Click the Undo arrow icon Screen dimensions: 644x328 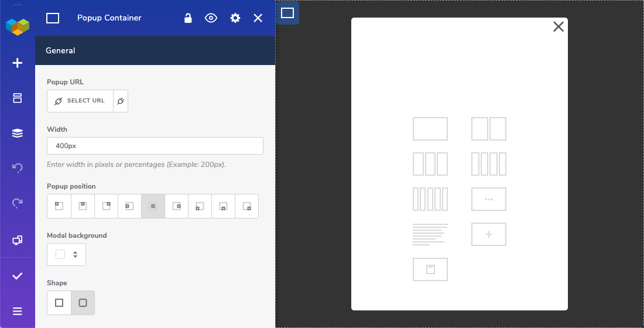[18, 168]
